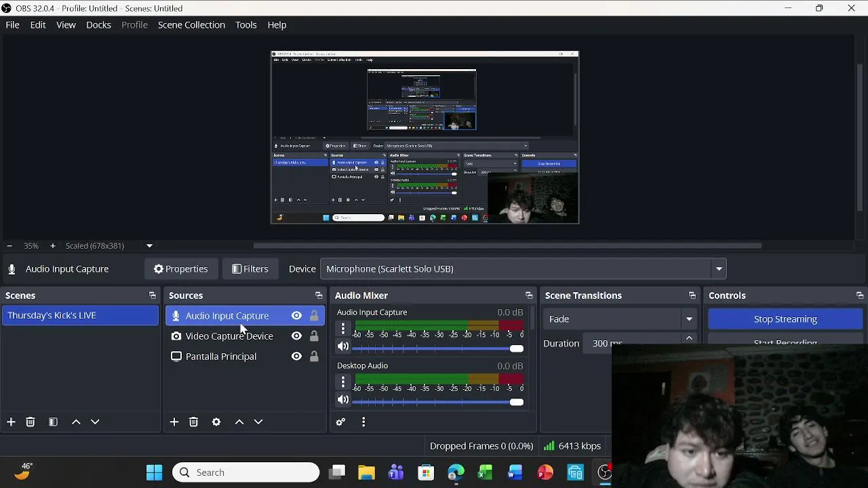868x488 pixels.
Task: Open Windows Start menu
Action: click(154, 472)
